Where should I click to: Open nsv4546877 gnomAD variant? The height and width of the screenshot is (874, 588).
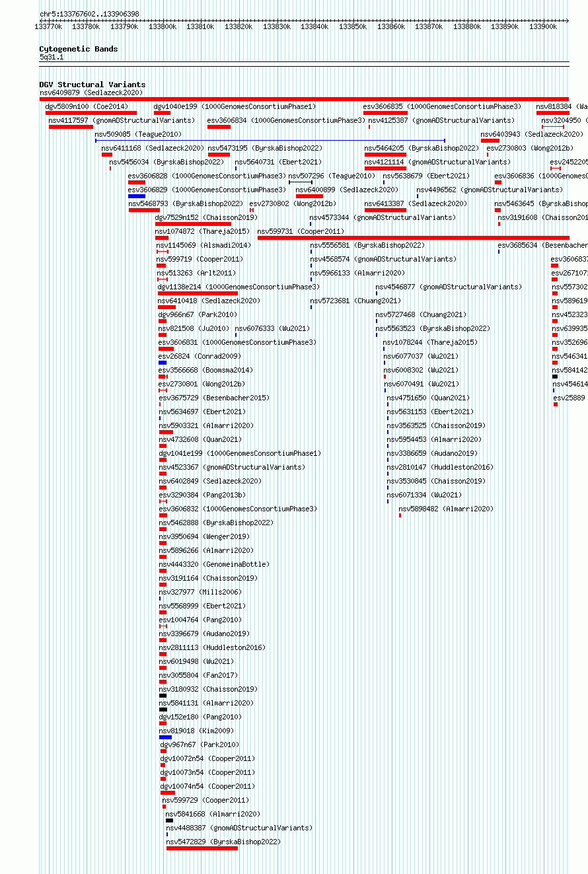[x=449, y=287]
